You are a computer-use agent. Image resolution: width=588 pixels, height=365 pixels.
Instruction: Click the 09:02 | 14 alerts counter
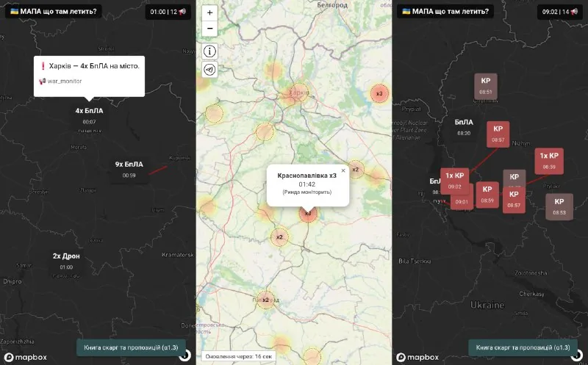click(561, 12)
